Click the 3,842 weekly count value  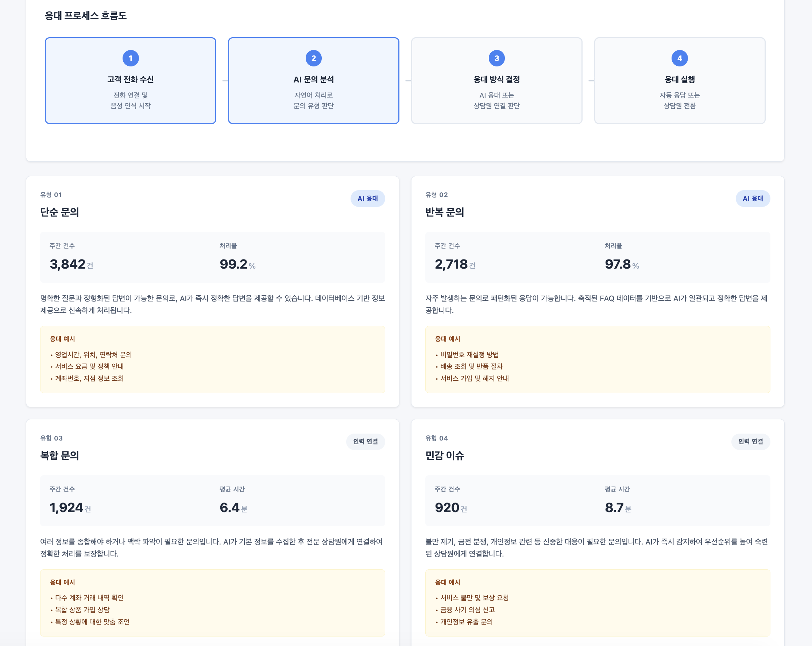click(x=68, y=264)
